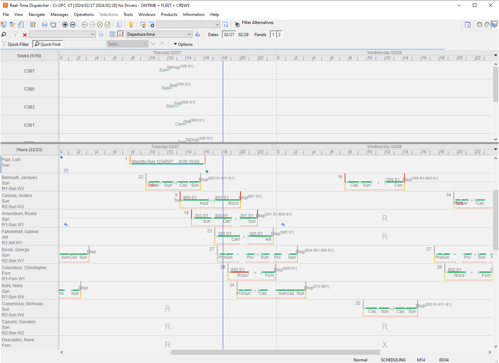
Task: Click the first clock circle icon at top right
Action: [479, 25]
